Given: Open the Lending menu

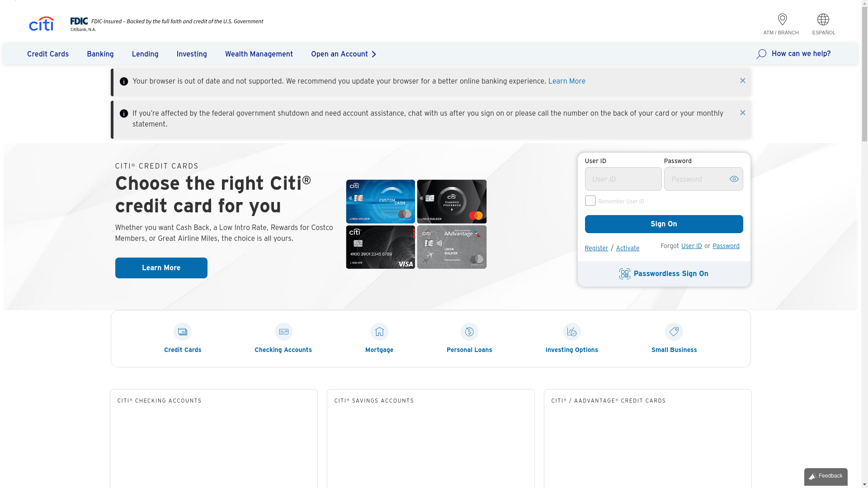Looking at the screenshot, I should coord(145,54).
